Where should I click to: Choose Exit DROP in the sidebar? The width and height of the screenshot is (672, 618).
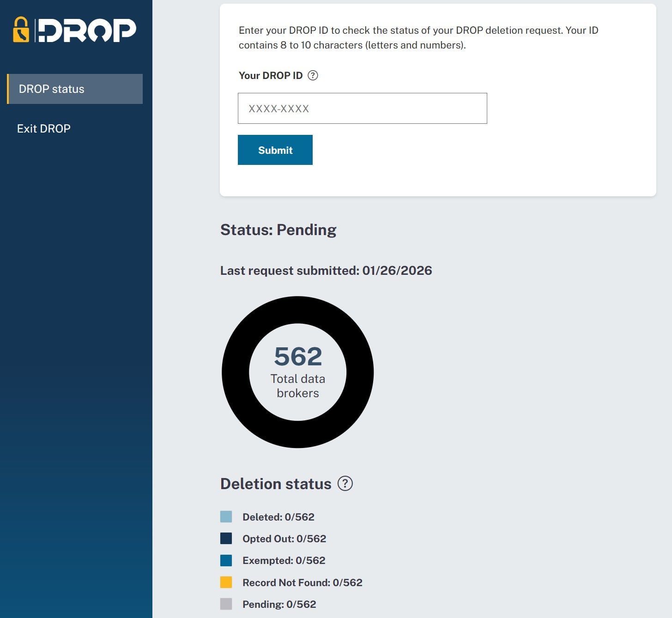44,128
